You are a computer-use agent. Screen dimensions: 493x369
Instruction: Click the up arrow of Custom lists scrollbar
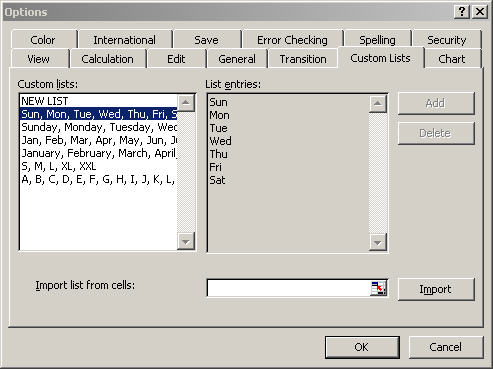click(x=186, y=103)
